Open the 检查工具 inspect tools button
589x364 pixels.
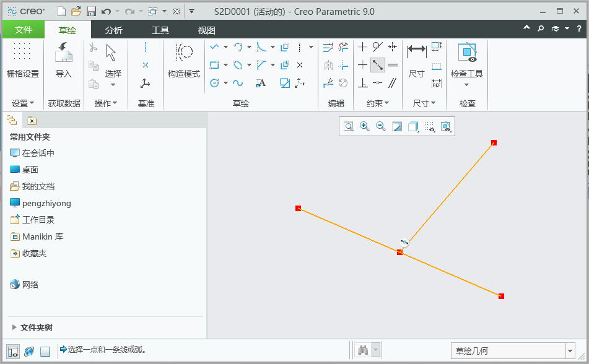pos(467,64)
